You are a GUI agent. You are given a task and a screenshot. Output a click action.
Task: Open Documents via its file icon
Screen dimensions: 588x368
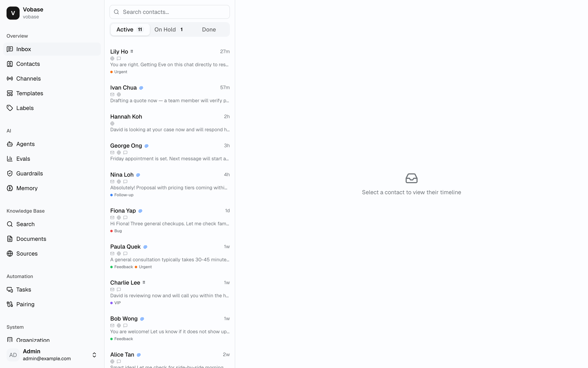[10, 239]
